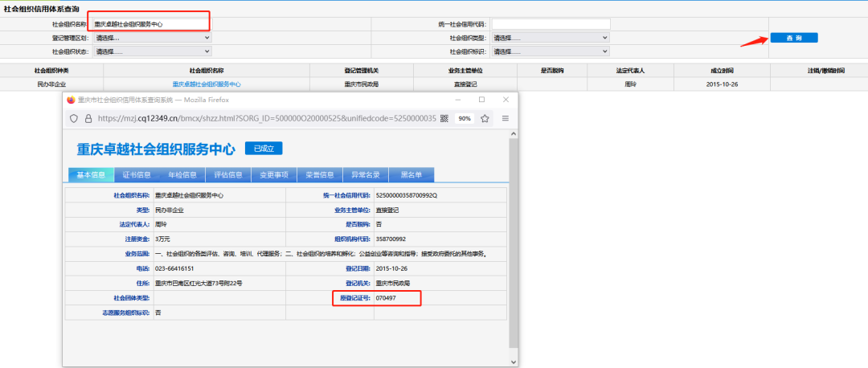Click address 重庆市巴南区红光大道73号附22号
This screenshot has height=368, width=868.
pyautogui.click(x=199, y=283)
